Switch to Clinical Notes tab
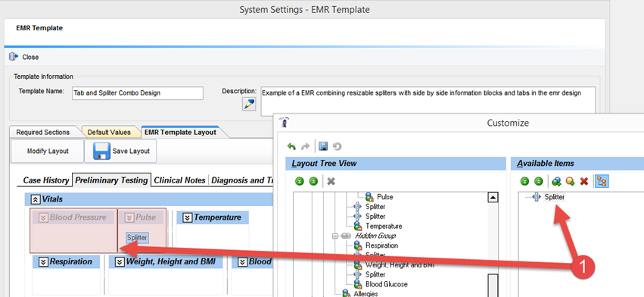The width and height of the screenshot is (644, 297). (179, 180)
